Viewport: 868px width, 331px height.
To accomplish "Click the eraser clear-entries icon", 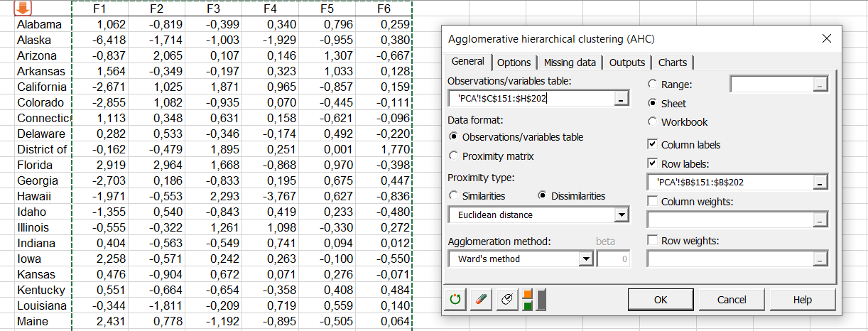I will click(482, 300).
